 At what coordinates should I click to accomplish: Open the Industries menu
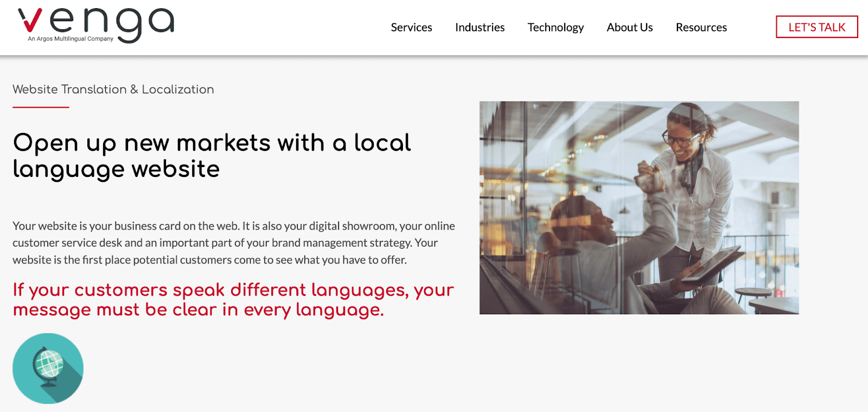[x=480, y=27]
